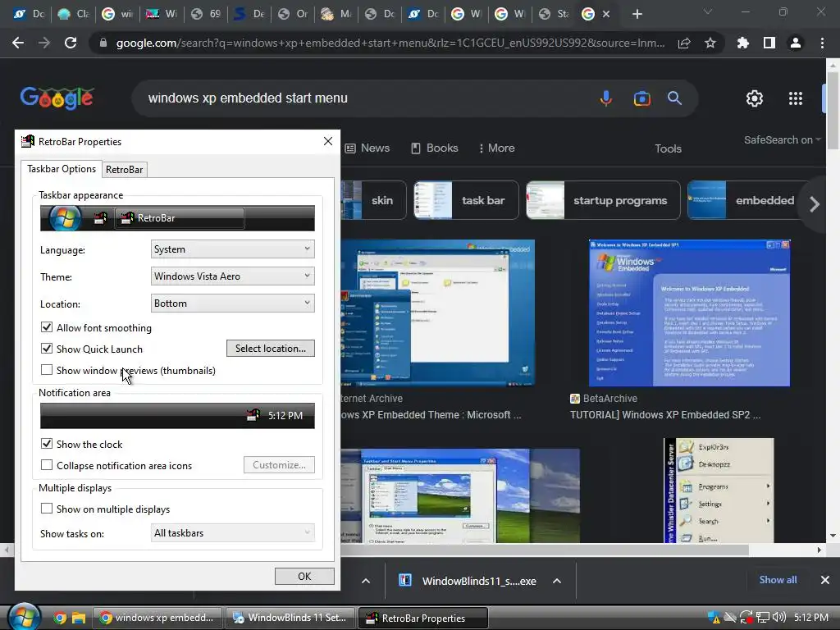Click OK in RetroBar Properties
Viewport: 840px width, 630px height.
(x=304, y=577)
